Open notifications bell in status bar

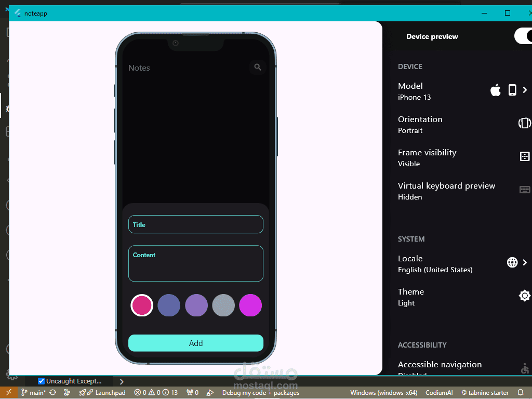(x=521, y=393)
